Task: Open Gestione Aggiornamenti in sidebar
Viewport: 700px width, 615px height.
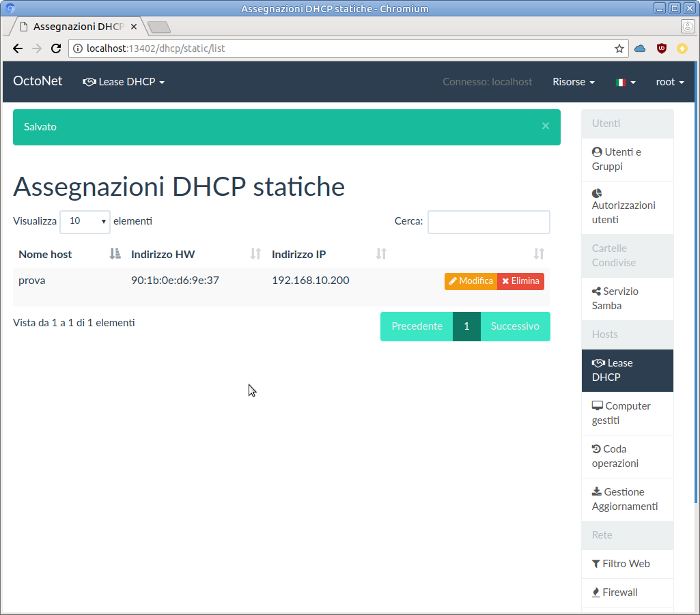Action: (627, 500)
